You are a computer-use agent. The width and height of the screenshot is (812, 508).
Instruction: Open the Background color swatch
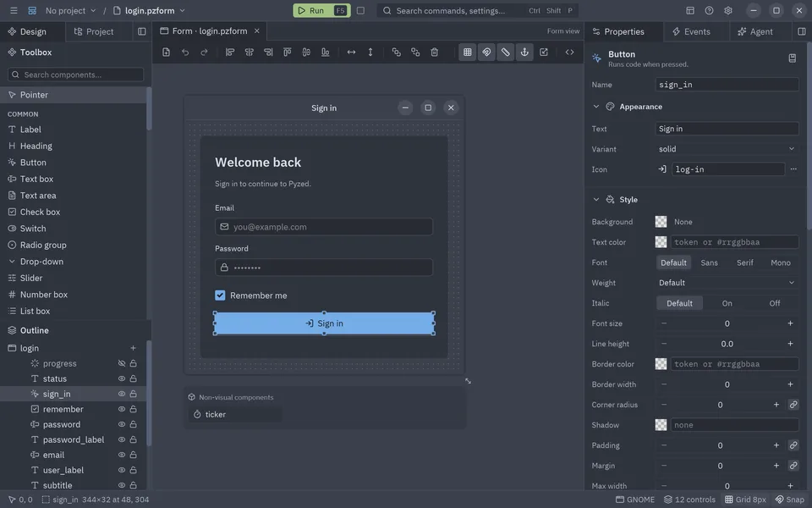point(661,221)
